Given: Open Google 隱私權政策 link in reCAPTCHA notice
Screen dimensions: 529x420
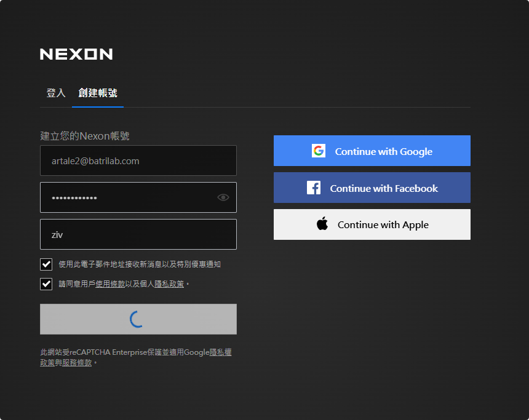Looking at the screenshot, I should point(220,352).
